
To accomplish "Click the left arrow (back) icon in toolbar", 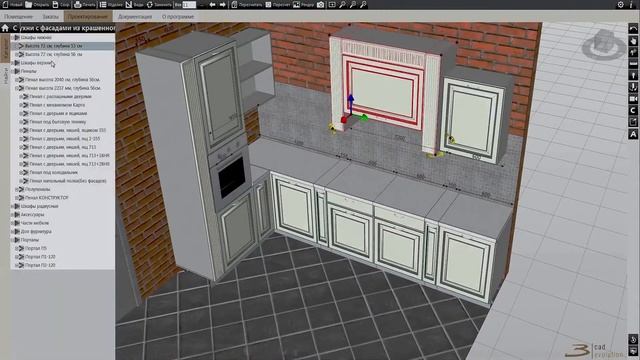I will (x=212, y=4).
